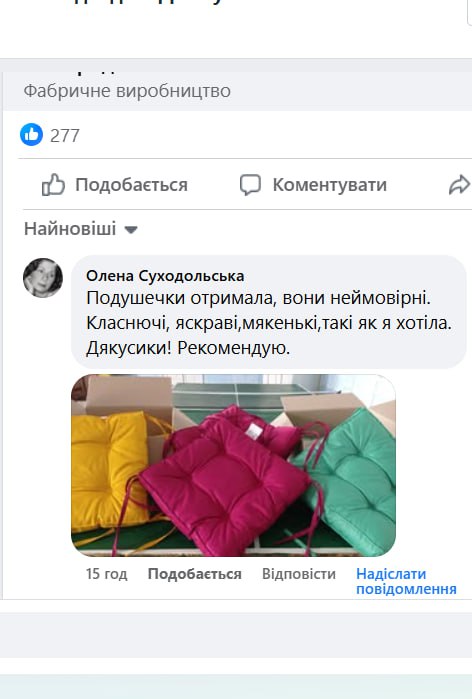This screenshot has width=472, height=699.
Task: Click Надіслати повідомлення link
Action: [406, 581]
